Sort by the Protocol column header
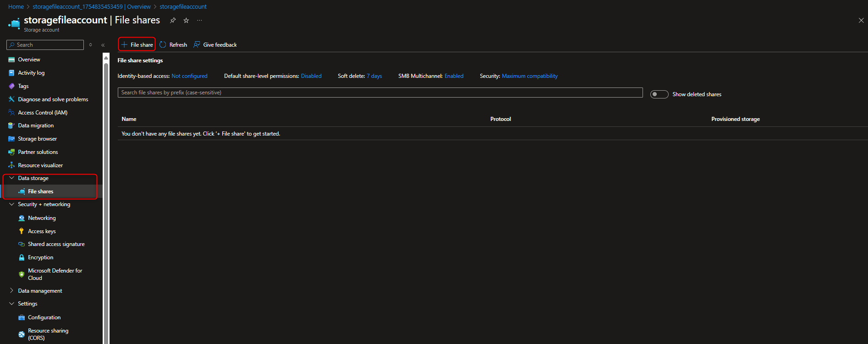The height and width of the screenshot is (344, 868). [x=500, y=119]
